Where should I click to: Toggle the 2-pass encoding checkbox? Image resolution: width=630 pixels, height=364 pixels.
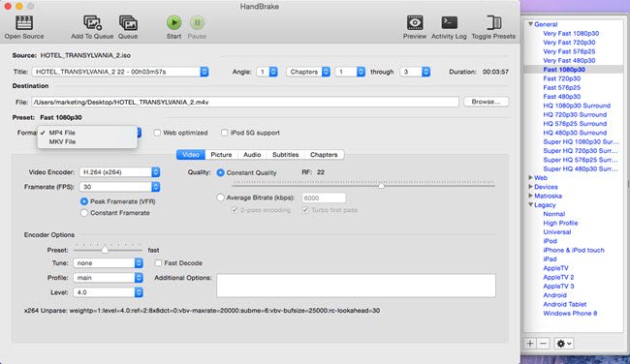click(x=235, y=210)
